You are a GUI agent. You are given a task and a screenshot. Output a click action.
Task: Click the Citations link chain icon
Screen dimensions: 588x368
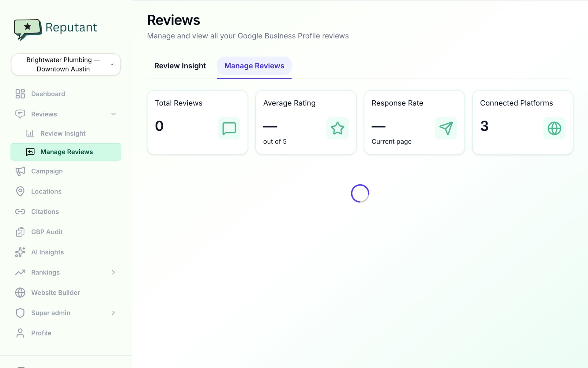pos(20,212)
